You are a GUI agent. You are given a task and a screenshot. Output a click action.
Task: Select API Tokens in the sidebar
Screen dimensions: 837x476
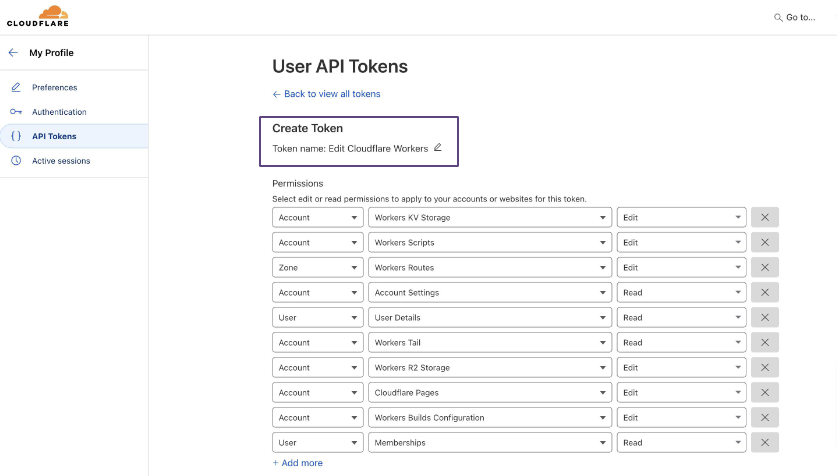74,136
